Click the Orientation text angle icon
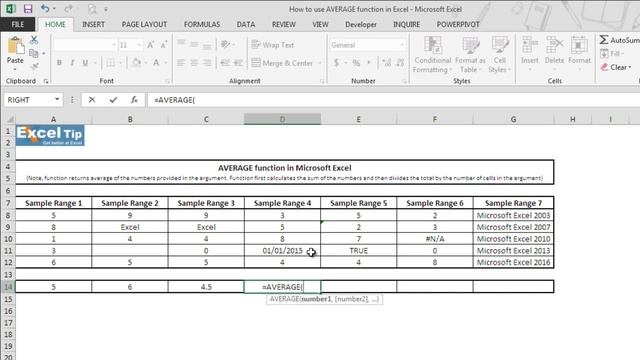 pyautogui.click(x=225, y=44)
